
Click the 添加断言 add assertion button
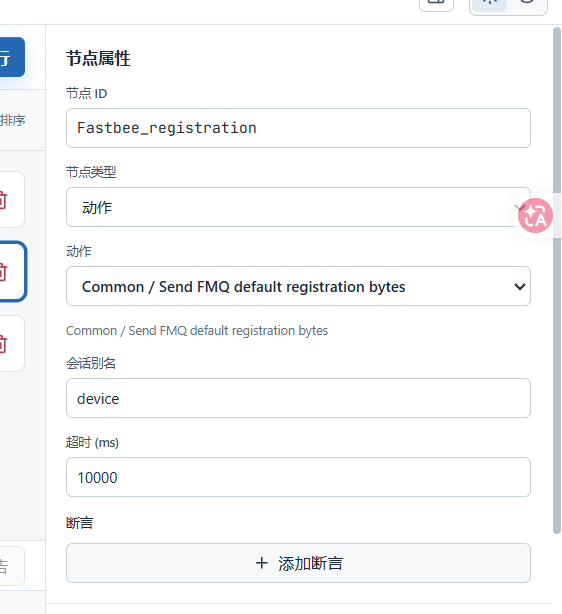click(x=298, y=563)
